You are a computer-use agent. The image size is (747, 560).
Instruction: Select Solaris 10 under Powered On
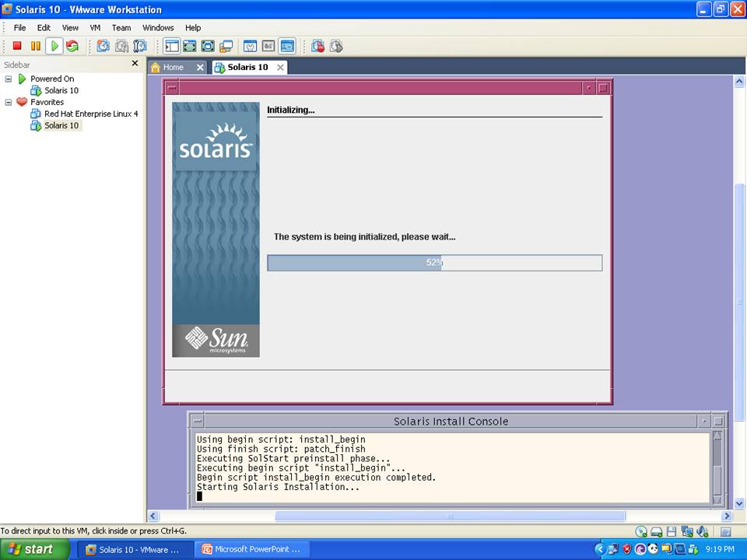click(x=61, y=90)
